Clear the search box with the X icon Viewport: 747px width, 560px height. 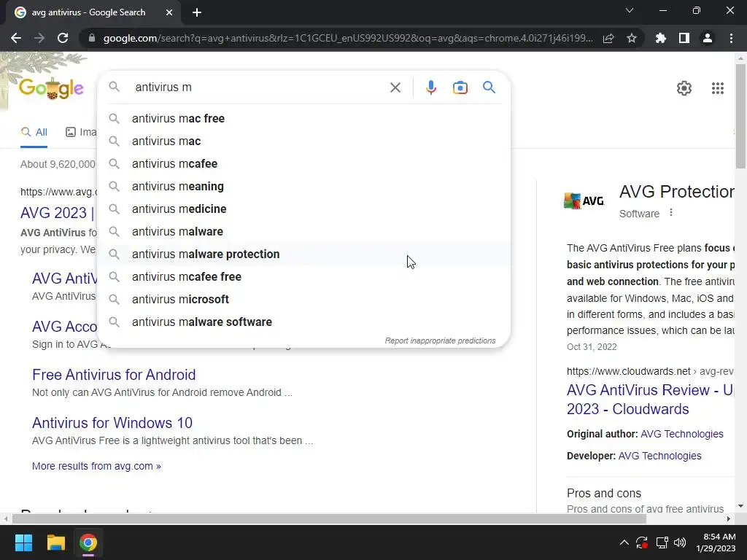[x=395, y=87]
